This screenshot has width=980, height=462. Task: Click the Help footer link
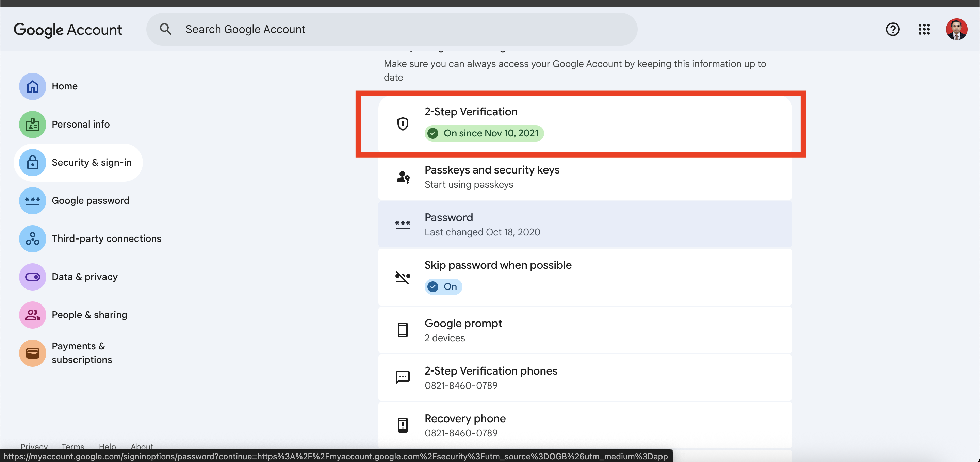pos(107,446)
